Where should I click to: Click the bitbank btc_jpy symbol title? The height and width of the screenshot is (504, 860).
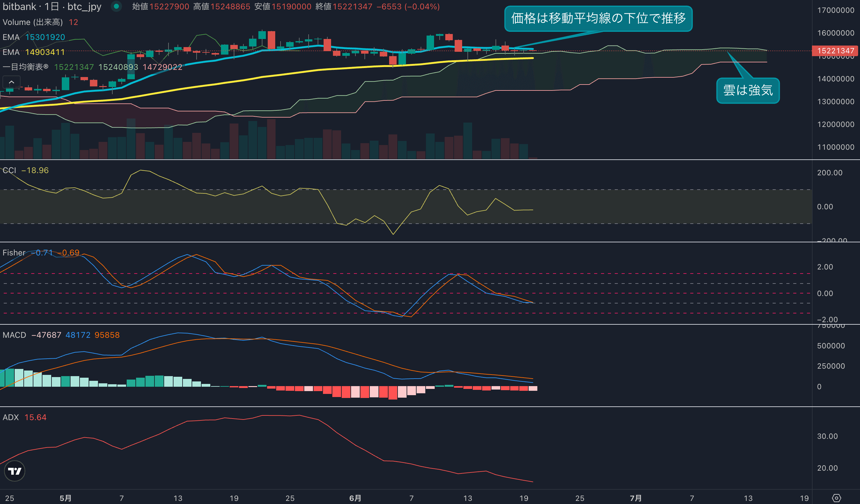52,7
